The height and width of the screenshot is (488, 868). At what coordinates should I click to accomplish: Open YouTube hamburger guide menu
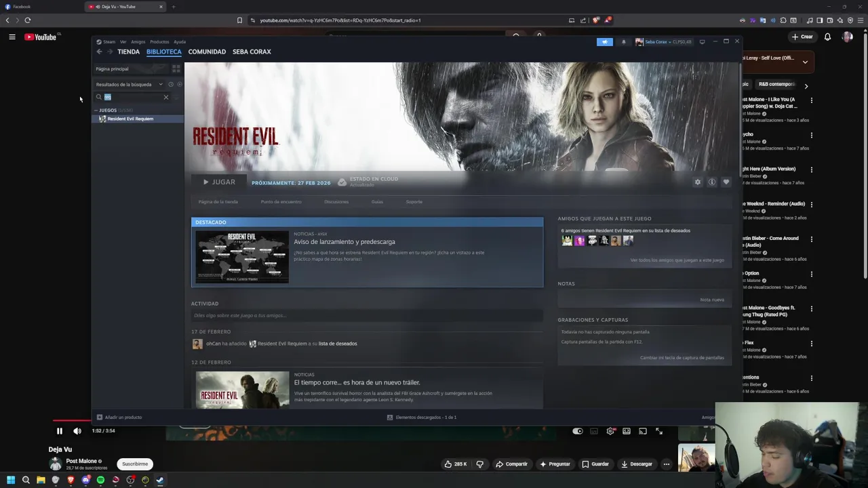point(12,37)
